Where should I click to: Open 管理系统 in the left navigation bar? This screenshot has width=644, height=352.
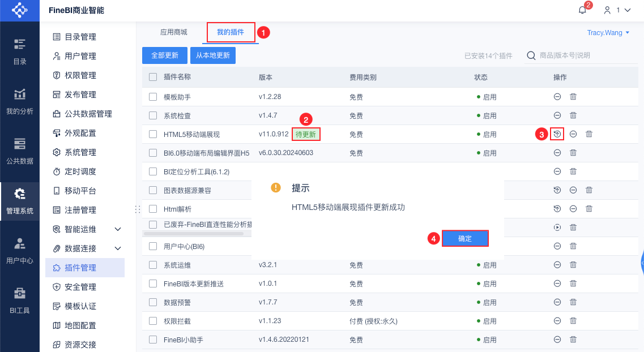(20, 201)
